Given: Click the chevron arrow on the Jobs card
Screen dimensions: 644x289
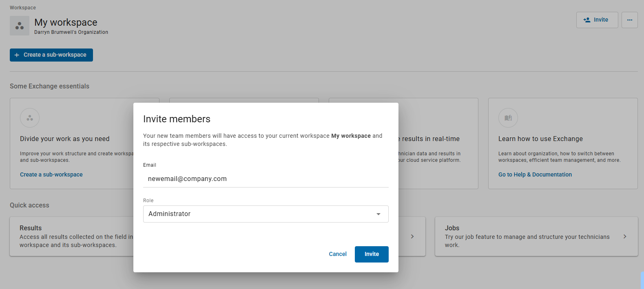Looking at the screenshot, I should coord(625,236).
